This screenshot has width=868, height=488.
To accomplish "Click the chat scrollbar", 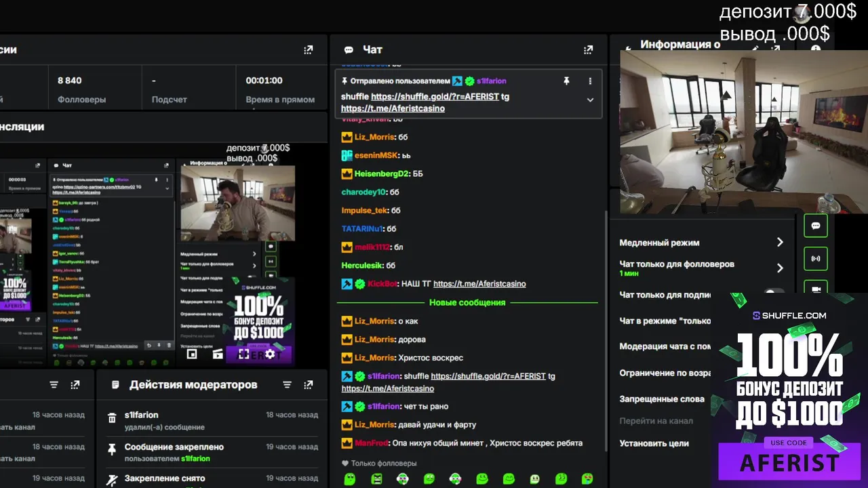I will (x=605, y=332).
